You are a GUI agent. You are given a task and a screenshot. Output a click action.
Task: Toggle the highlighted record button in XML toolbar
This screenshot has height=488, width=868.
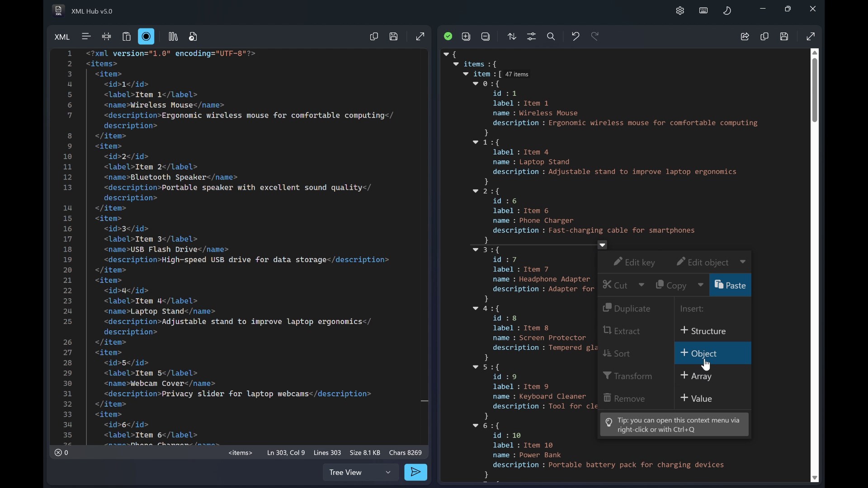pos(147,37)
